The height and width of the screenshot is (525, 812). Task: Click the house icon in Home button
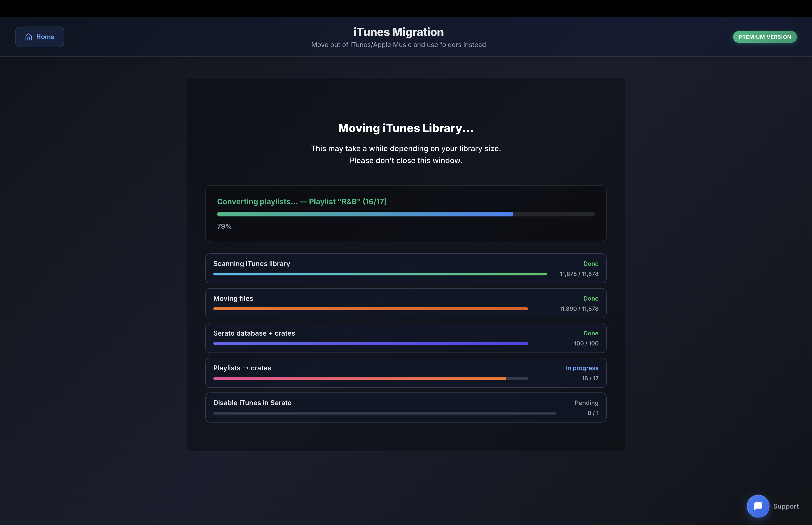[x=29, y=37]
